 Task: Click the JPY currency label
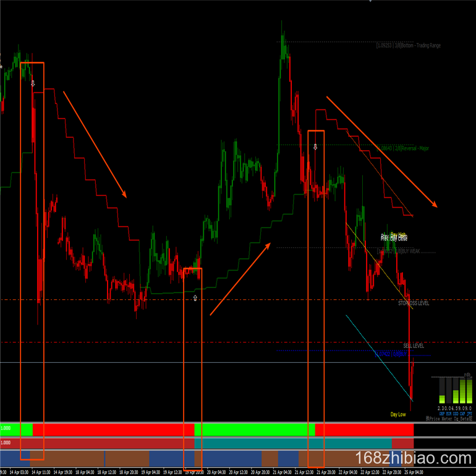point(469,414)
